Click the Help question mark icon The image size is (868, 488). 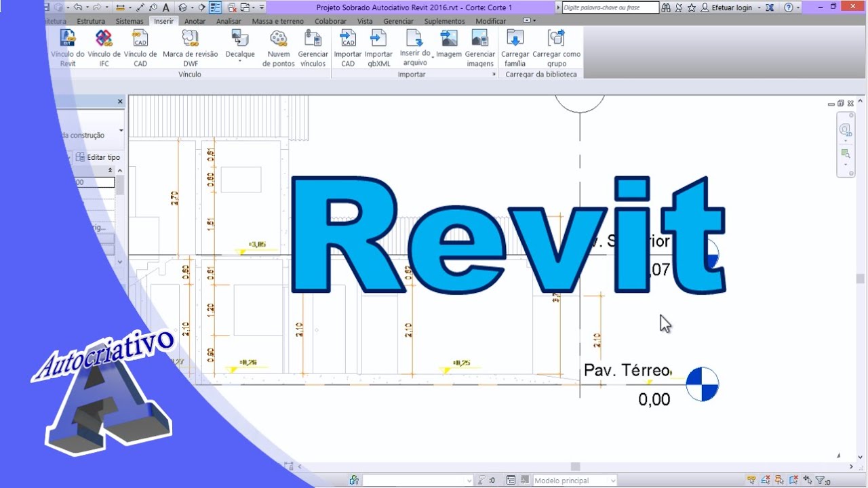[x=788, y=7]
